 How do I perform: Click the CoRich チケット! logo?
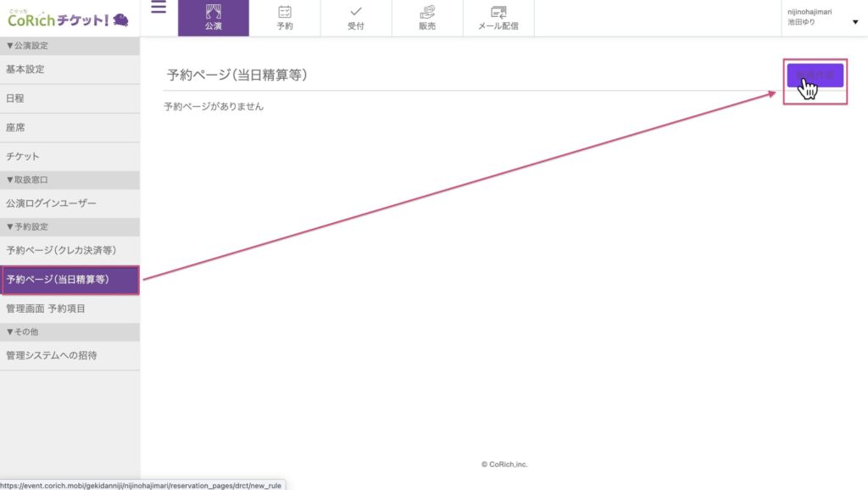[x=68, y=19]
